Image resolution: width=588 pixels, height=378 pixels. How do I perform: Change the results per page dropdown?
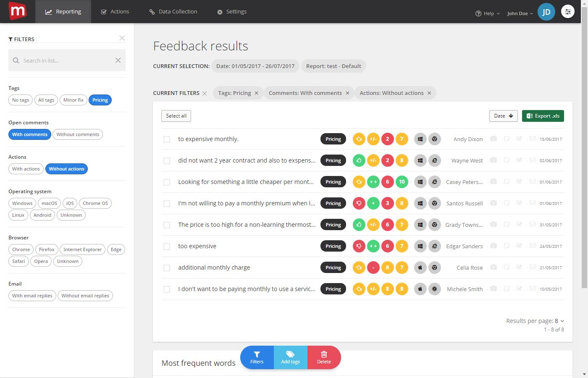(559, 320)
